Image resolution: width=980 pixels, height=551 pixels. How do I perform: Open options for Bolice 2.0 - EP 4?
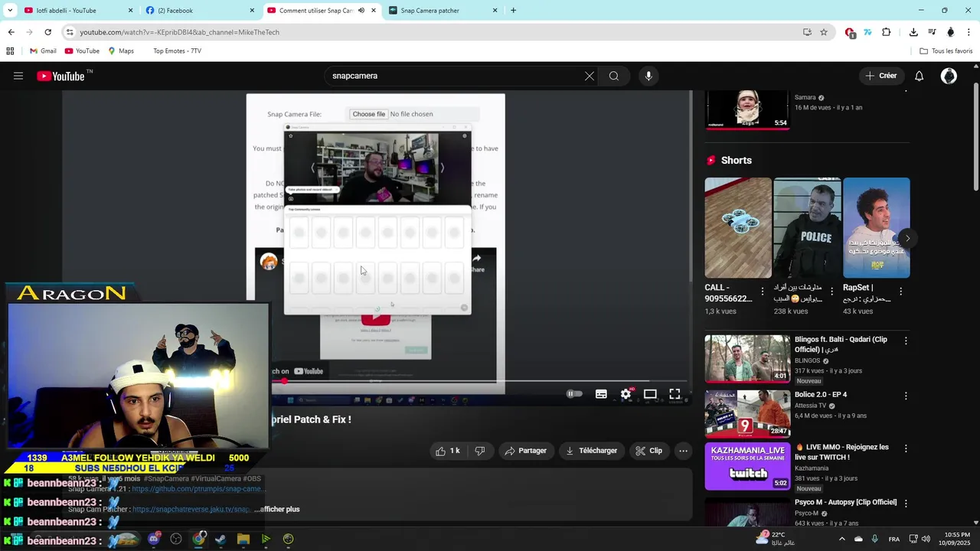(906, 396)
